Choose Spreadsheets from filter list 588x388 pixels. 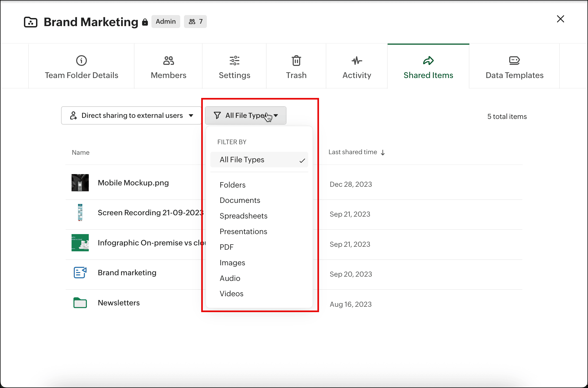pyautogui.click(x=243, y=216)
